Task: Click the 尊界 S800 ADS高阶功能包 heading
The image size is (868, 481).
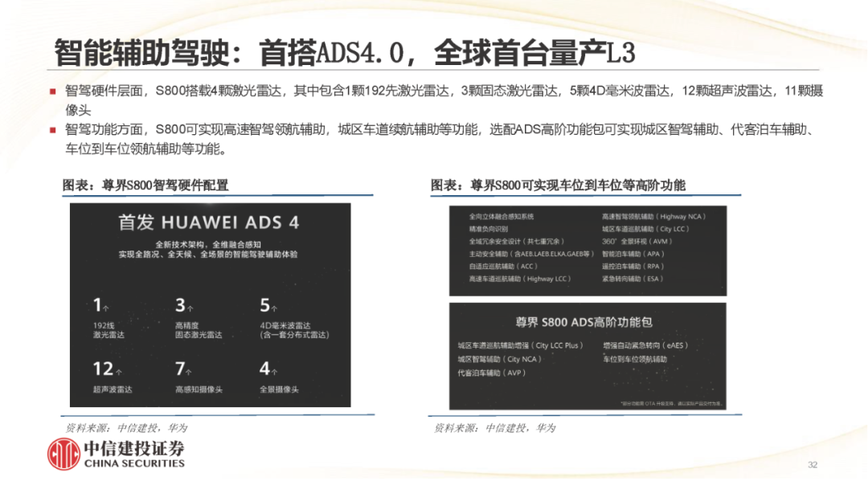Action: point(584,322)
